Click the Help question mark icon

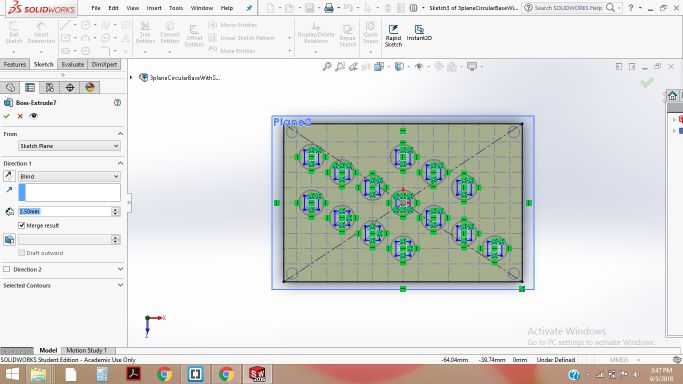[631, 8]
